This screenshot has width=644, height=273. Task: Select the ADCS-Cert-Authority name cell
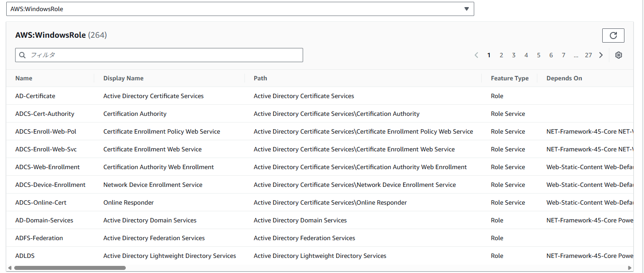45,114
